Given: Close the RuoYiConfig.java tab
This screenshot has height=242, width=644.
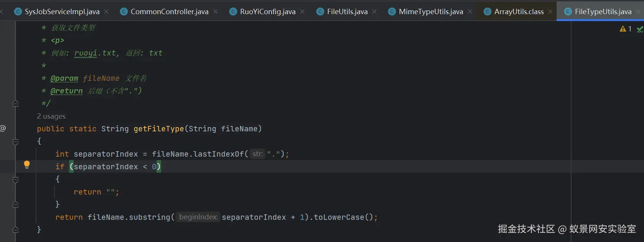Looking at the screenshot, I should click(x=302, y=12).
